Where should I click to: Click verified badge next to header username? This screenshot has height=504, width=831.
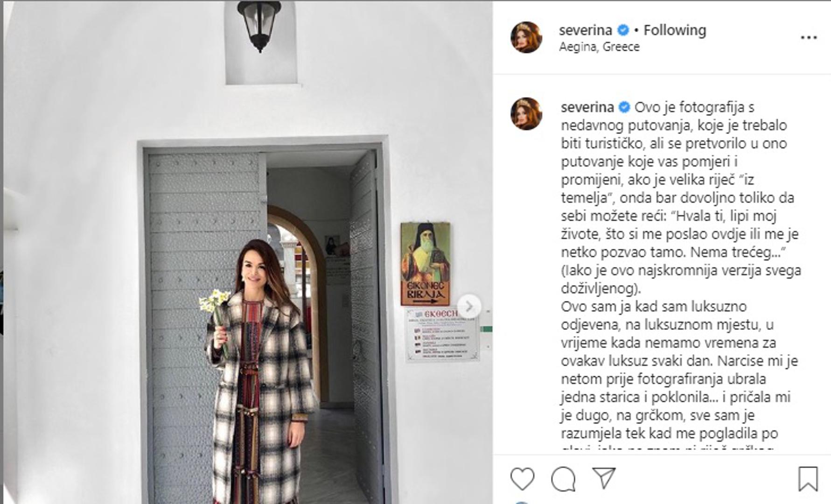pyautogui.click(x=623, y=30)
